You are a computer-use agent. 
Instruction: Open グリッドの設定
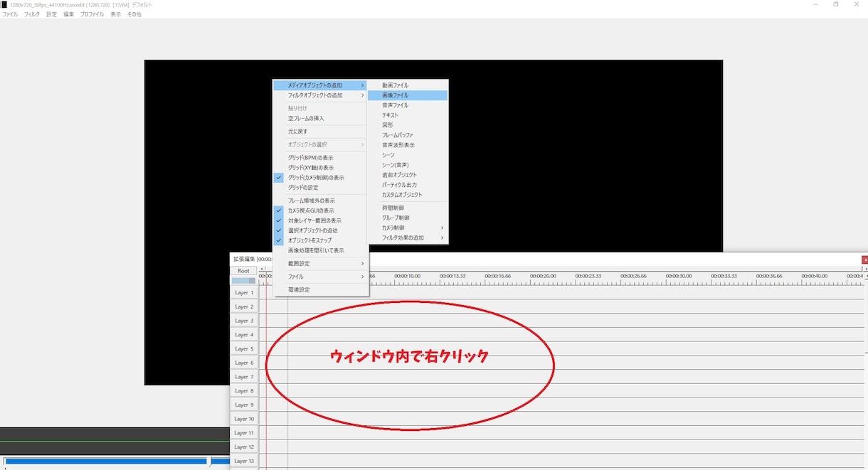pos(320,188)
